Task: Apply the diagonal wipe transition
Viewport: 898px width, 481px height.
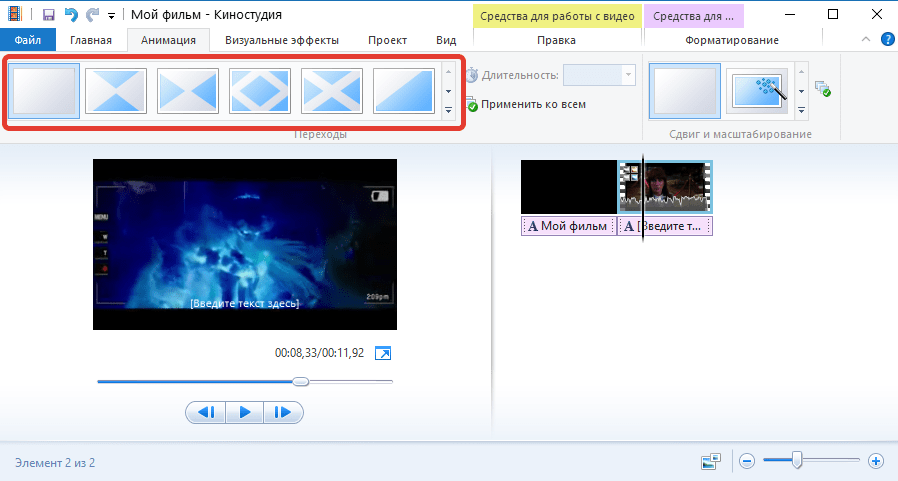Action: [x=404, y=91]
